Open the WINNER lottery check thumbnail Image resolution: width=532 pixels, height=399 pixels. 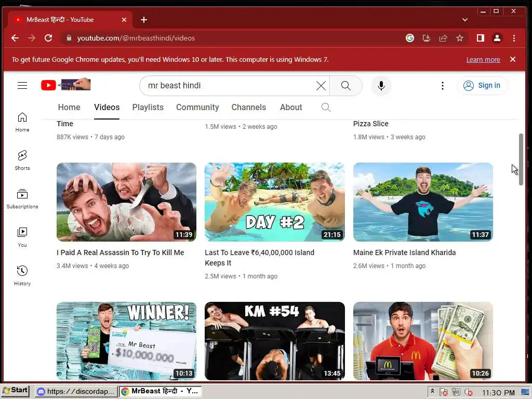[126, 341]
